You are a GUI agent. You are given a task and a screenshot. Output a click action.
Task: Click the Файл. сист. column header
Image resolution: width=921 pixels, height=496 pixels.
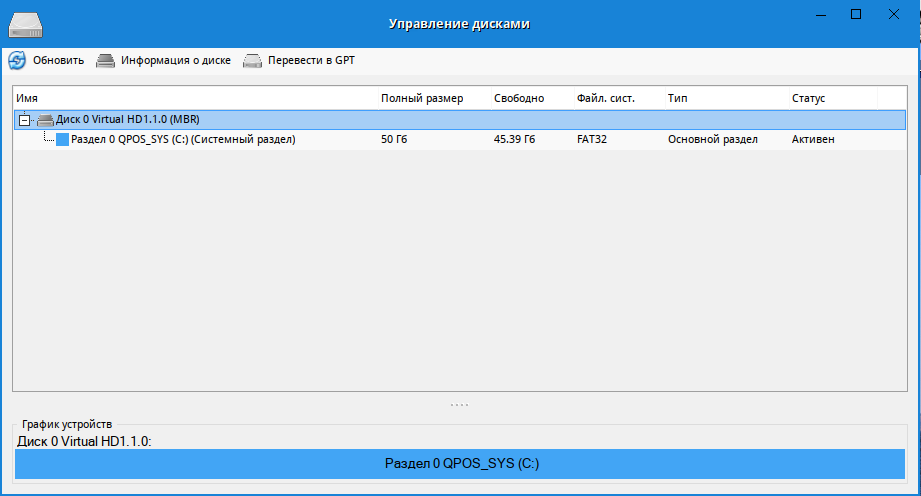coord(620,98)
